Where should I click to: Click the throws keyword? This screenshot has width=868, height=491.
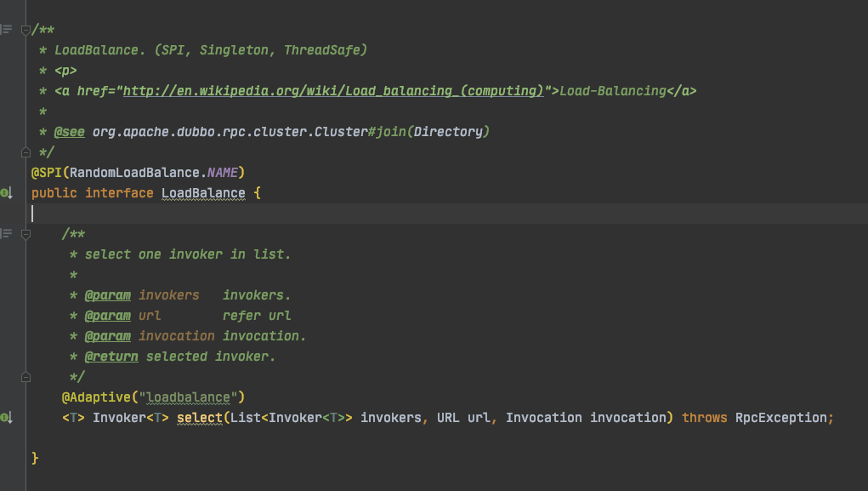click(x=704, y=417)
